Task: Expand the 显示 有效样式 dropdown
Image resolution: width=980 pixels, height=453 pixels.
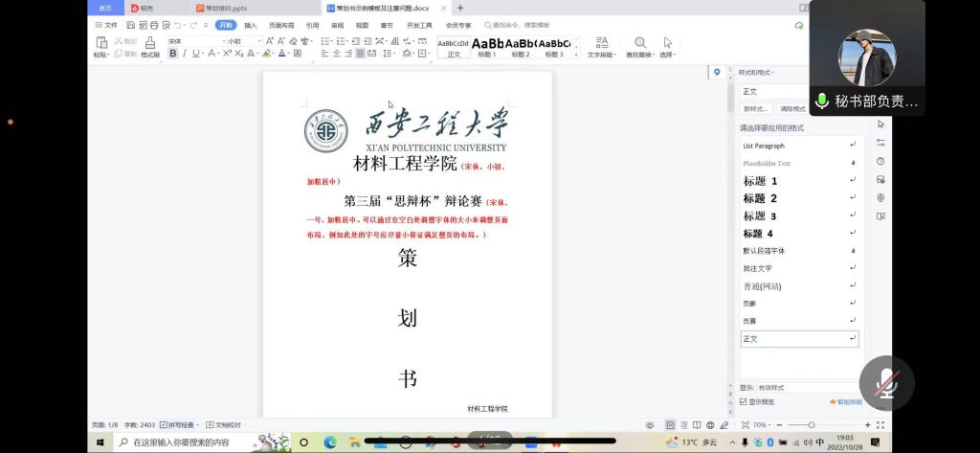Action: tap(809, 387)
